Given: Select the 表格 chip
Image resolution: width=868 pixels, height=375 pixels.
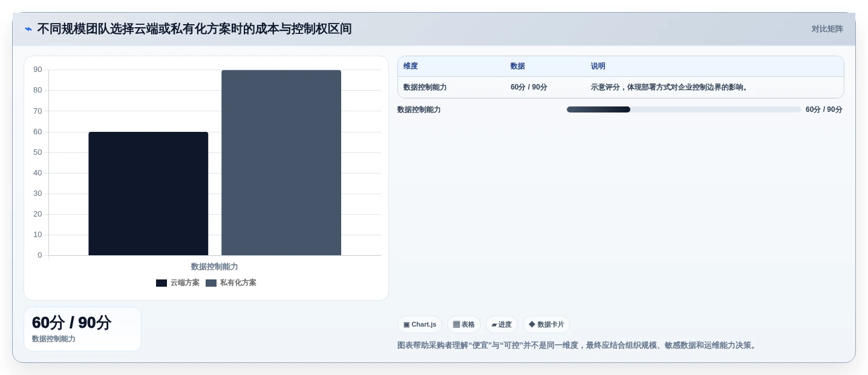Looking at the screenshot, I should [x=464, y=325].
